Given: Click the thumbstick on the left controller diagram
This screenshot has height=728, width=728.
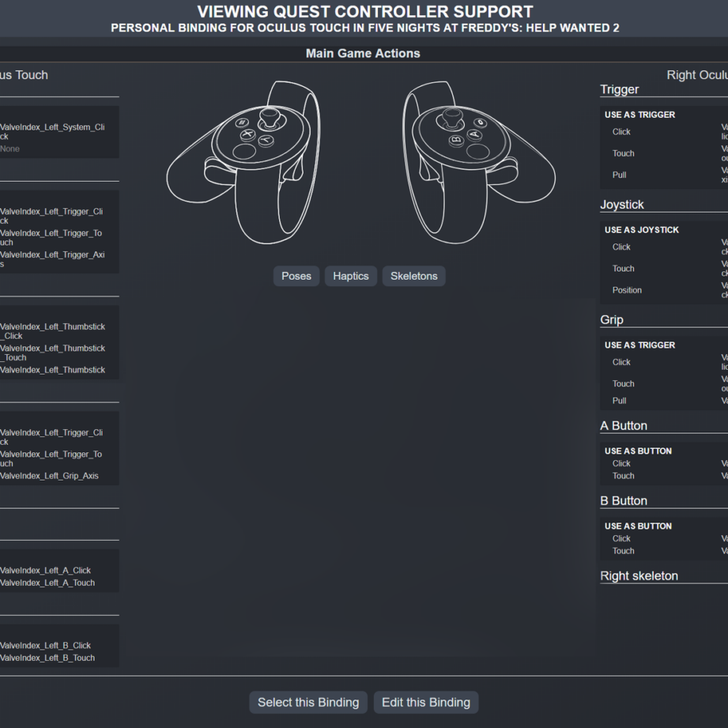Looking at the screenshot, I should pyautogui.click(x=270, y=119).
